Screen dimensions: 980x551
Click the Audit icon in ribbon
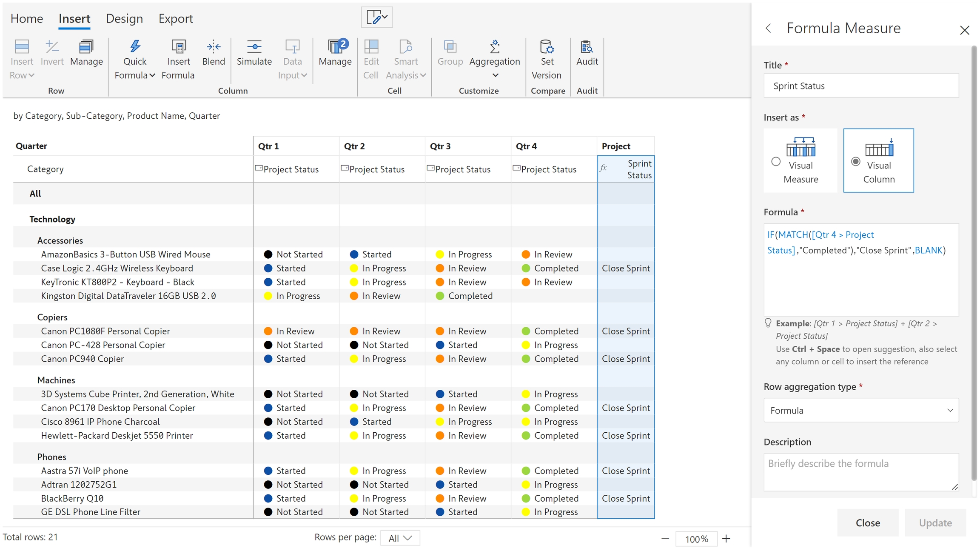point(587,47)
